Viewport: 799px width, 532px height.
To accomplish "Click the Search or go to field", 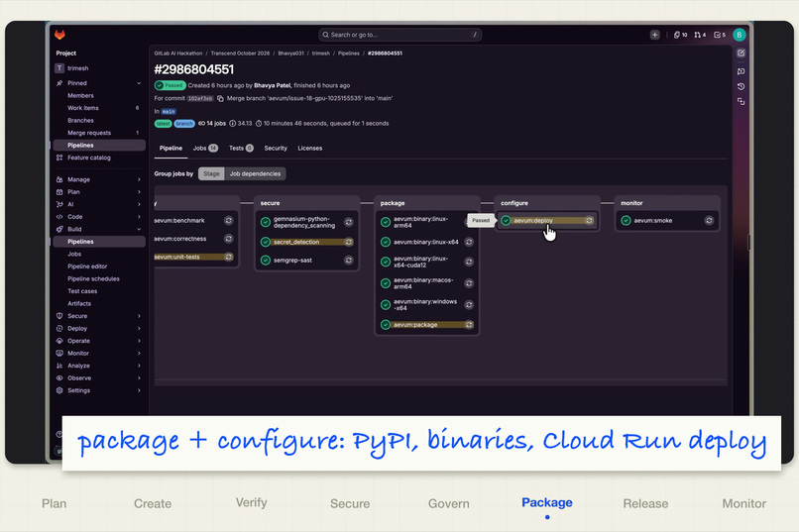I will click(400, 35).
